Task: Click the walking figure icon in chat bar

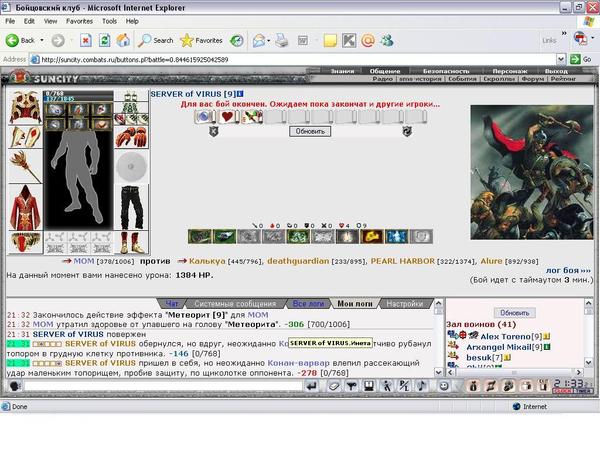Action: (x=387, y=386)
